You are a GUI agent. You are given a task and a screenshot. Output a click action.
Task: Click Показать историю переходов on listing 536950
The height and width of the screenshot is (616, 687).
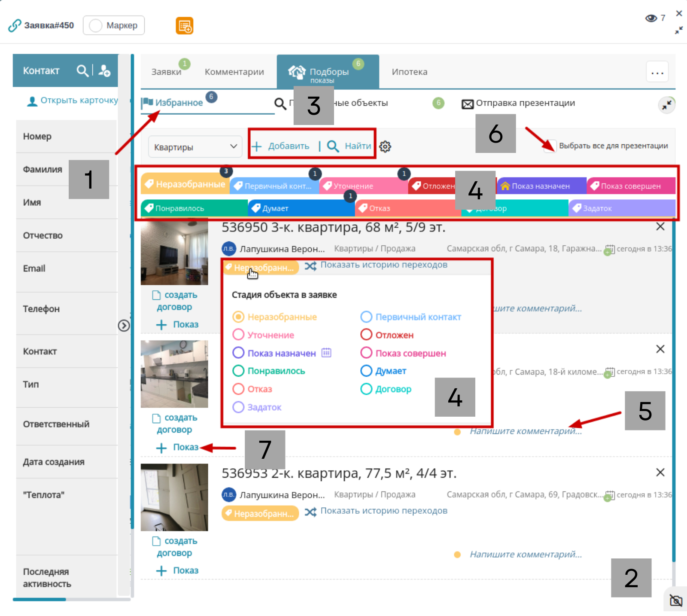384,265
